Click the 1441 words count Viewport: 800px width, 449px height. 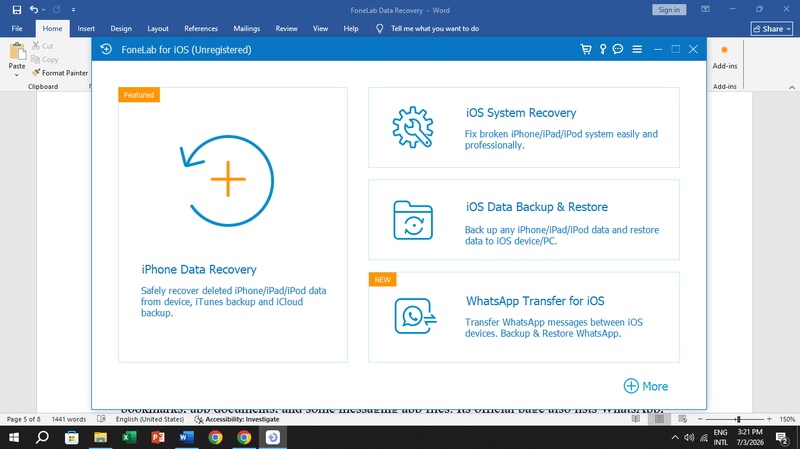pyautogui.click(x=69, y=419)
